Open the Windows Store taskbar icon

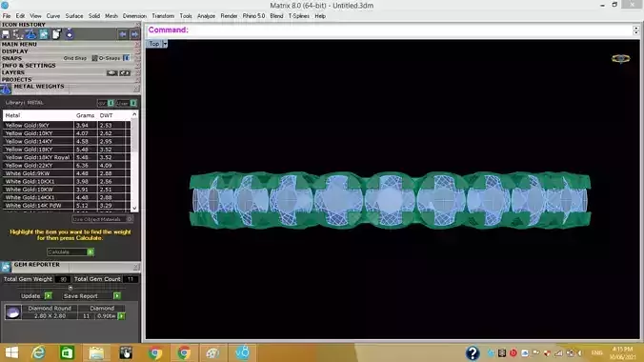[x=67, y=353]
